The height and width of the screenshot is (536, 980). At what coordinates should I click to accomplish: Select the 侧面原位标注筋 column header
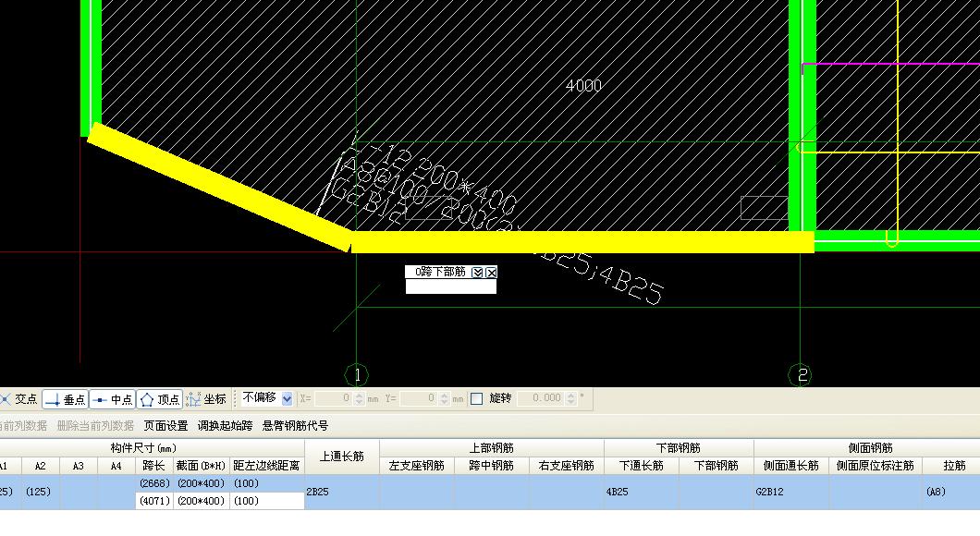coord(875,466)
